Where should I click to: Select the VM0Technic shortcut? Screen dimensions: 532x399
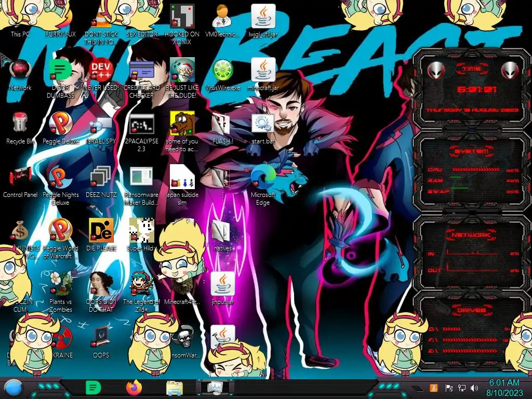[x=222, y=21]
